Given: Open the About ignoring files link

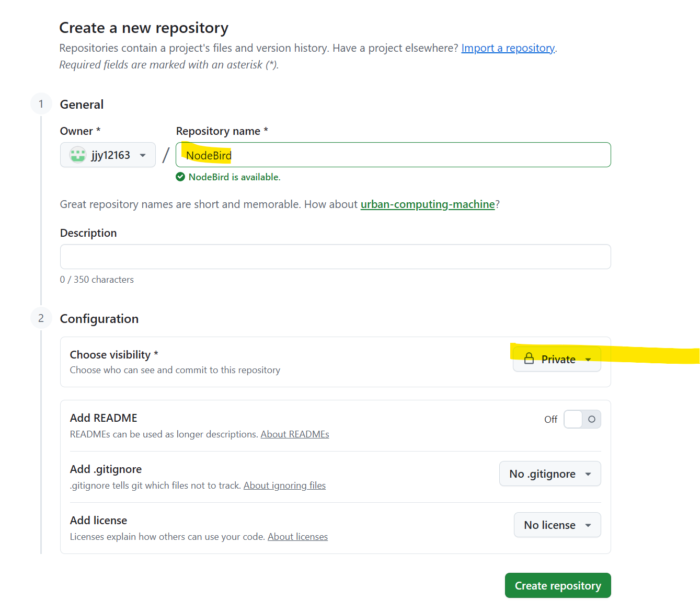Looking at the screenshot, I should point(284,486).
